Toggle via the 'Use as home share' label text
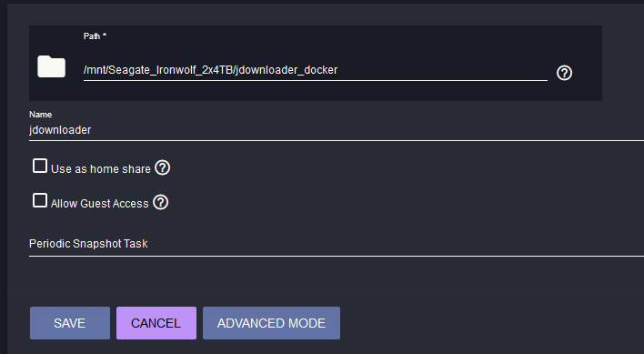 [x=101, y=168]
